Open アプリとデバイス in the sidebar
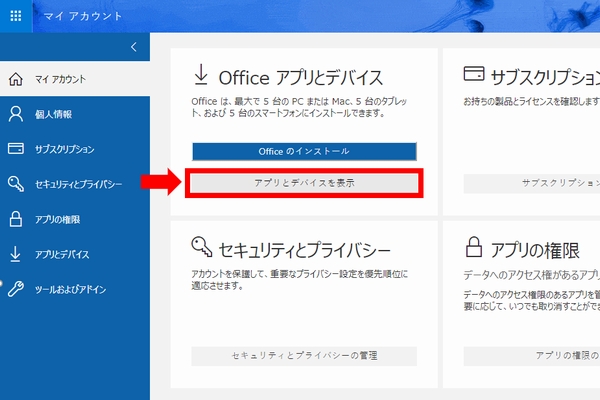Image resolution: width=600 pixels, height=400 pixels. click(75, 255)
